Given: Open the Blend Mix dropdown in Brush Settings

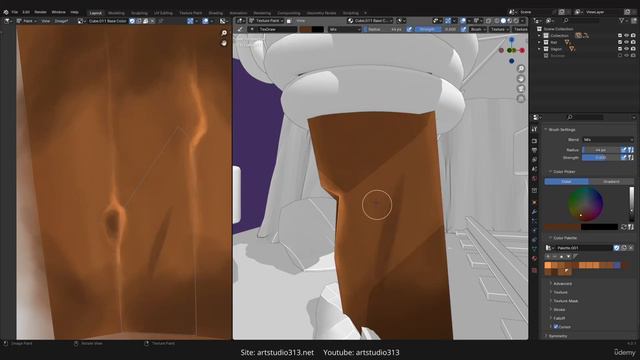Looking at the screenshot, I should (608, 140).
